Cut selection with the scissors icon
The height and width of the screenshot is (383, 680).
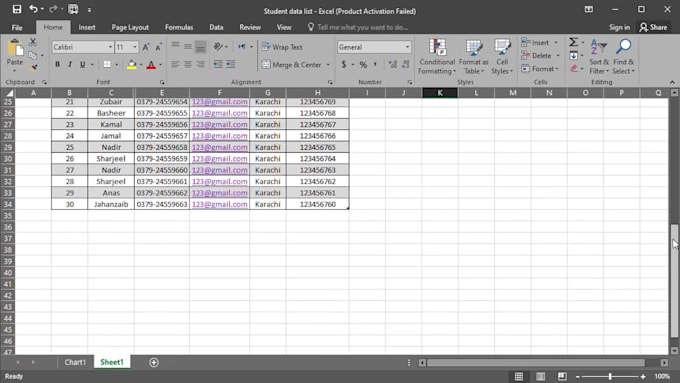pyautogui.click(x=33, y=42)
